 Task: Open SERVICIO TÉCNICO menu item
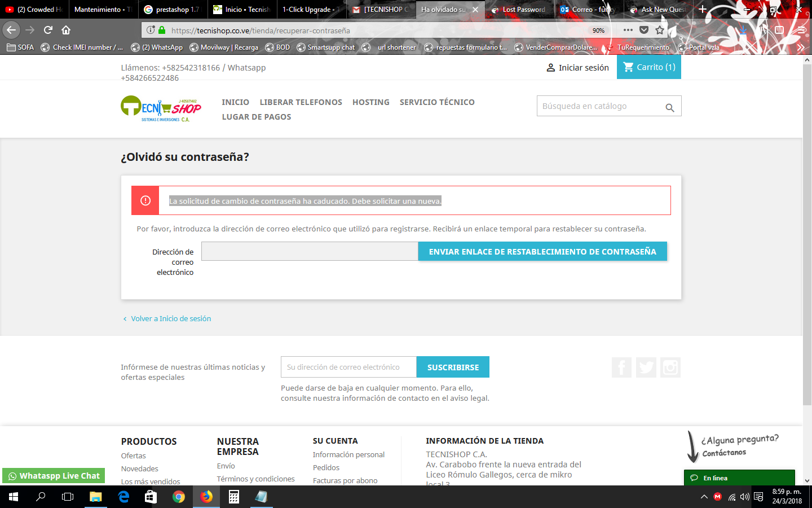[437, 102]
